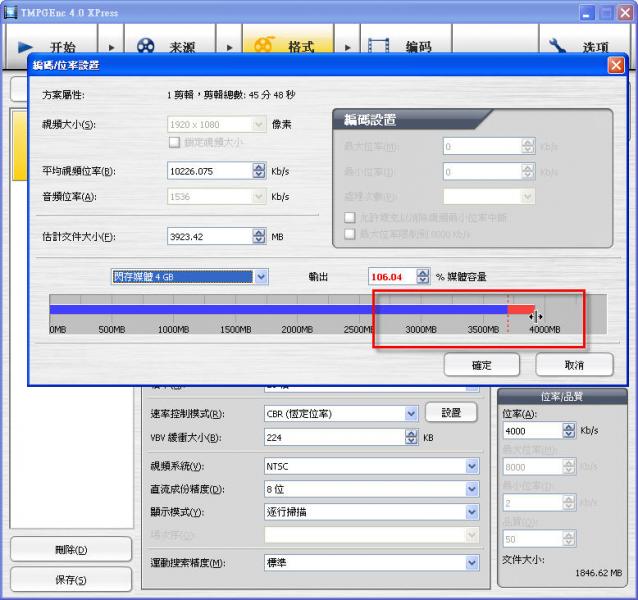
Task: Click the arrow between 格式 and 编码
Action: [348, 47]
